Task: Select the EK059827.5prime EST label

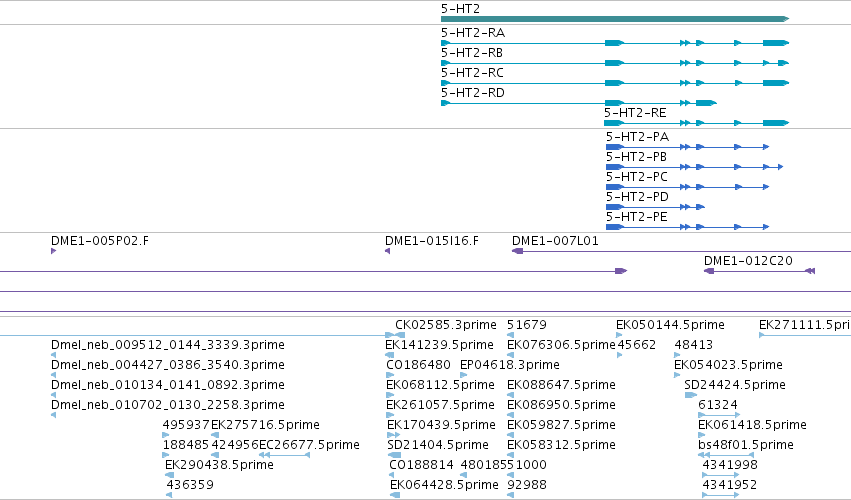Action: [x=561, y=426]
